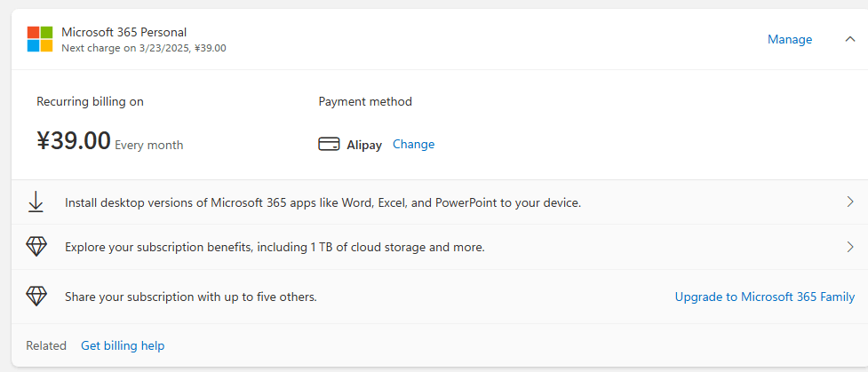Click the download arrow icon for desktop apps
Screen dimensions: 868x372
tap(36, 202)
